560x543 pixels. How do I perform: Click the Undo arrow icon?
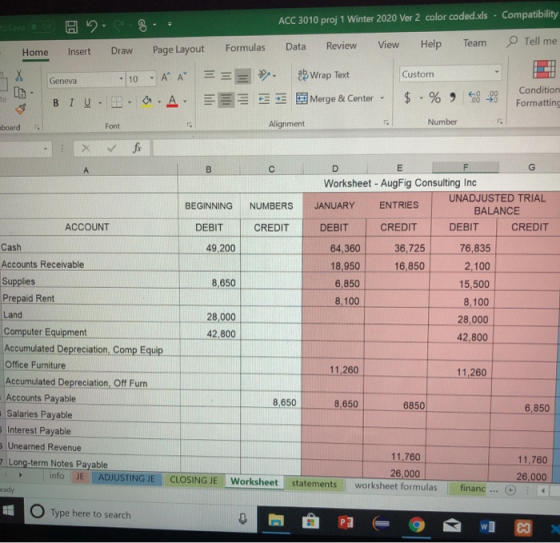point(92,26)
